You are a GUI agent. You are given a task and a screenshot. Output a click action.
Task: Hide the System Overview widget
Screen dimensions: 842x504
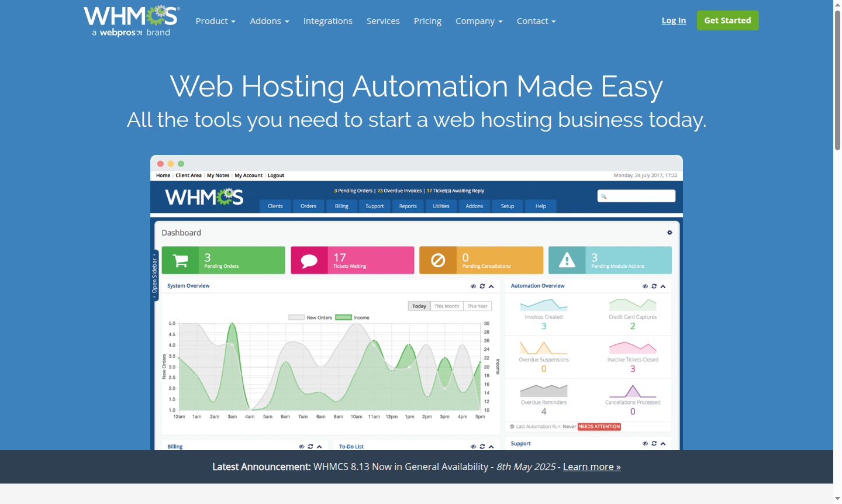click(x=473, y=286)
